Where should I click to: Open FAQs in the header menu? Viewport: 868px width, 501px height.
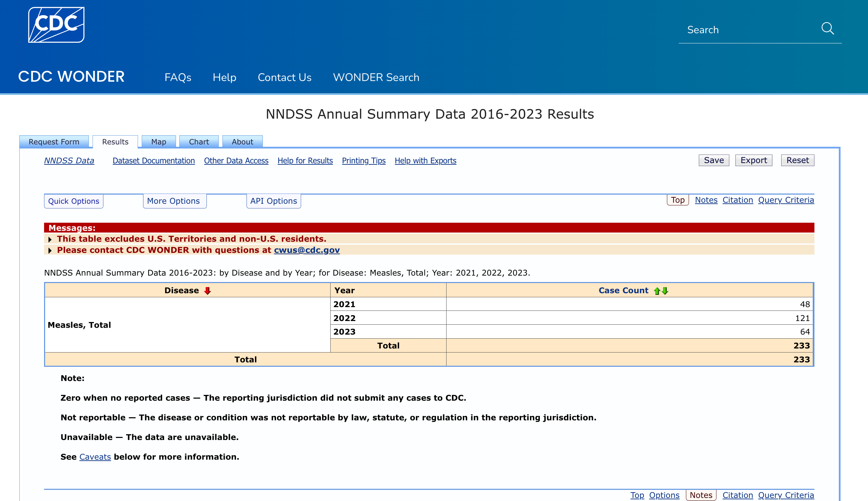(x=178, y=77)
